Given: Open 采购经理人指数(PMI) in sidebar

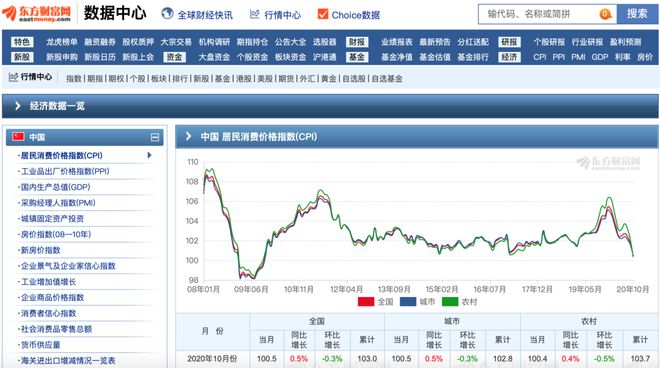Looking at the screenshot, I should click(x=58, y=203).
